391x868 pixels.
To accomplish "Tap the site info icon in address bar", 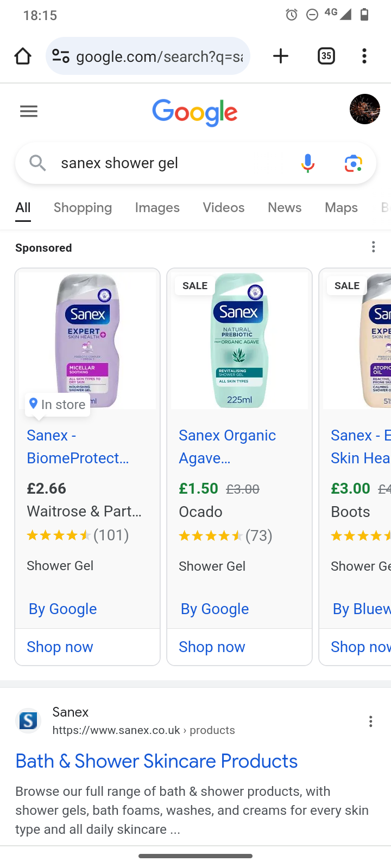I will 60,56.
